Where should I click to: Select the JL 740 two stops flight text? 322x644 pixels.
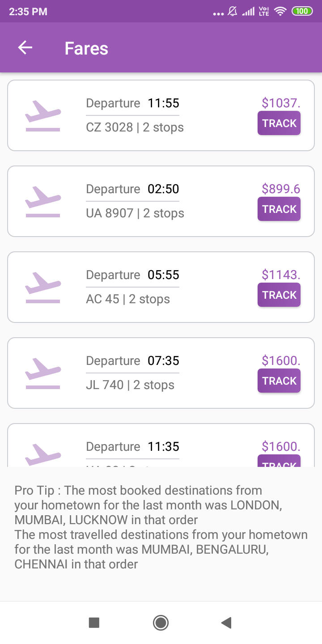point(130,385)
